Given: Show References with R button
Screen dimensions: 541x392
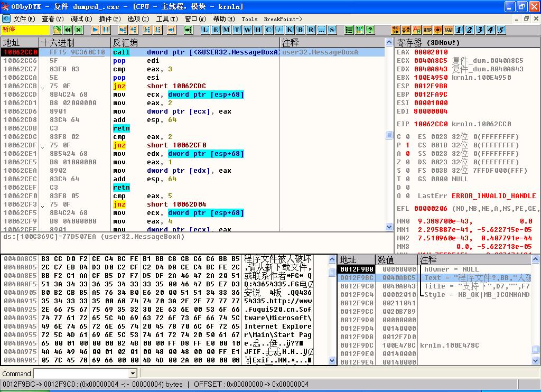Looking at the screenshot, I should (311, 30).
